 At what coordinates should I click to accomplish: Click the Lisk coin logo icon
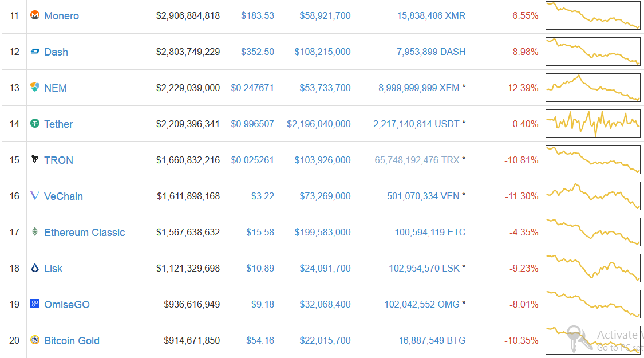click(34, 268)
